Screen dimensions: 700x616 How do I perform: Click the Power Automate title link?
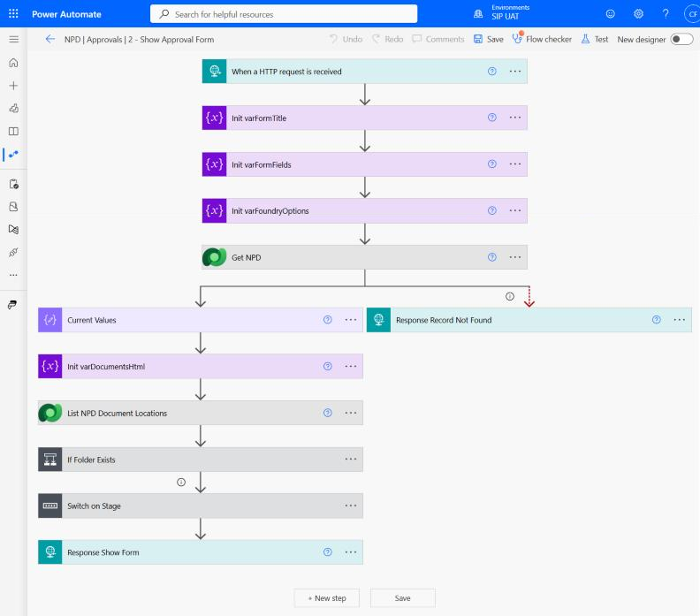(x=66, y=14)
